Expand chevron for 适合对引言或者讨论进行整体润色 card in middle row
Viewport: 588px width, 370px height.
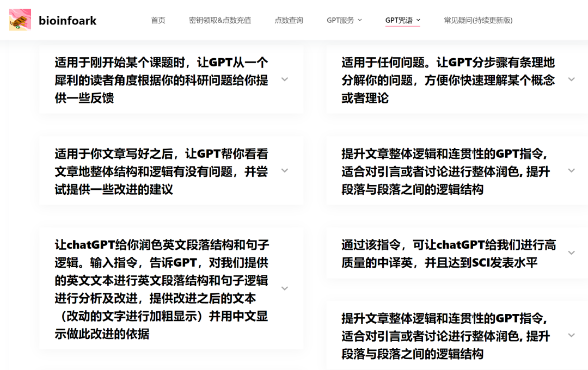[x=572, y=170]
